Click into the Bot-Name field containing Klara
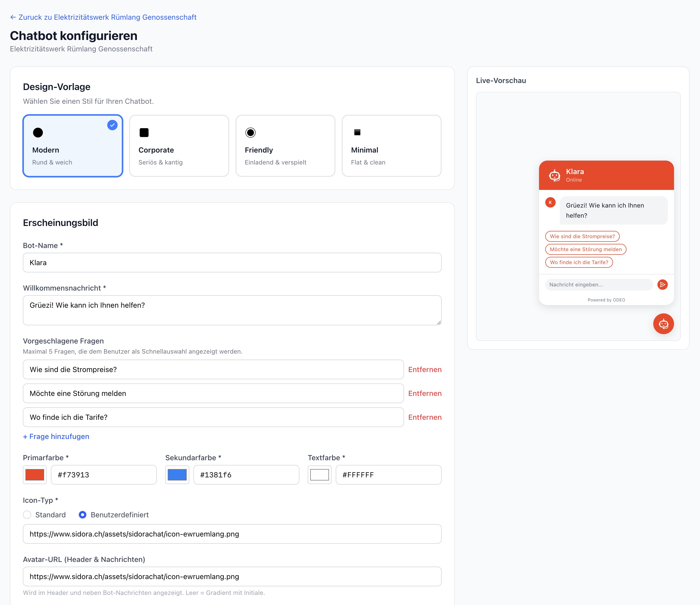 pyautogui.click(x=232, y=263)
